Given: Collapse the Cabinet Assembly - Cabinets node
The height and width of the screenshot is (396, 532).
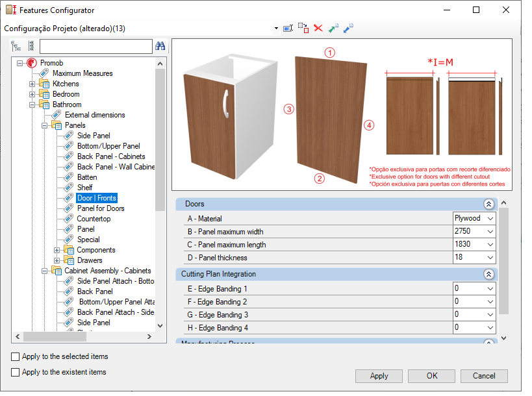Looking at the screenshot, I should pos(44,271).
